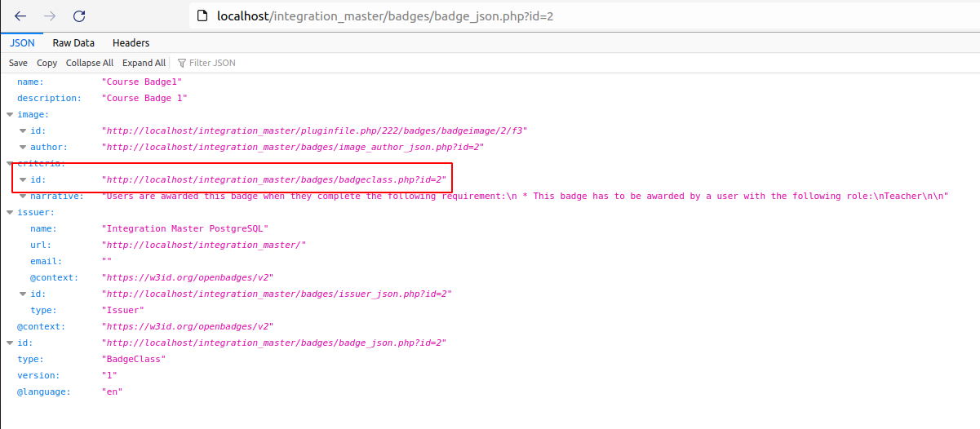Click Expand All in the toolbar
The height and width of the screenshot is (429, 980).
(x=144, y=63)
